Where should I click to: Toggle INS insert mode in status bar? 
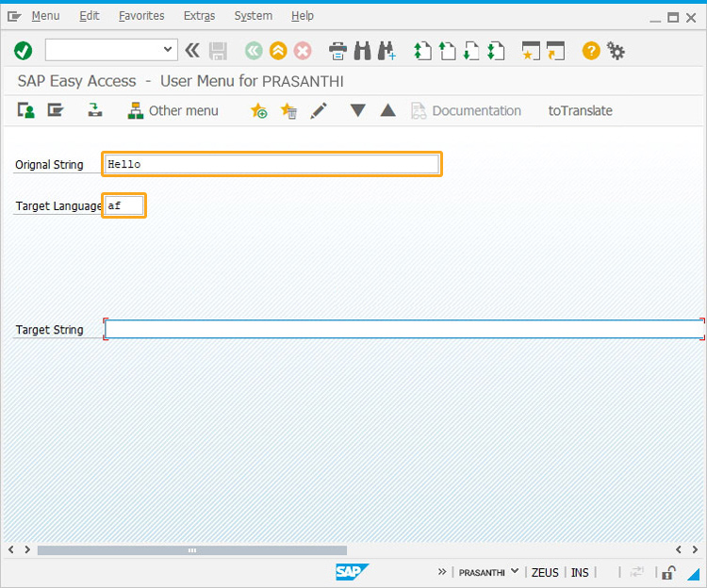point(580,573)
